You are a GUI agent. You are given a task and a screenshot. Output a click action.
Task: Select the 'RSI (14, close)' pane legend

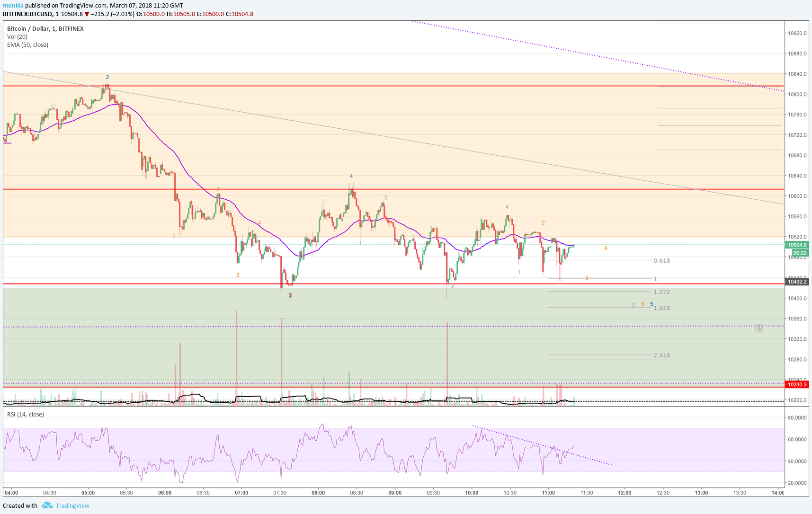pyautogui.click(x=26, y=414)
